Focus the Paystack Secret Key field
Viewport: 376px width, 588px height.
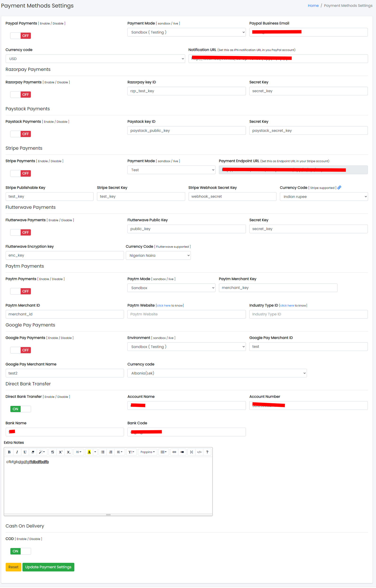point(308,131)
